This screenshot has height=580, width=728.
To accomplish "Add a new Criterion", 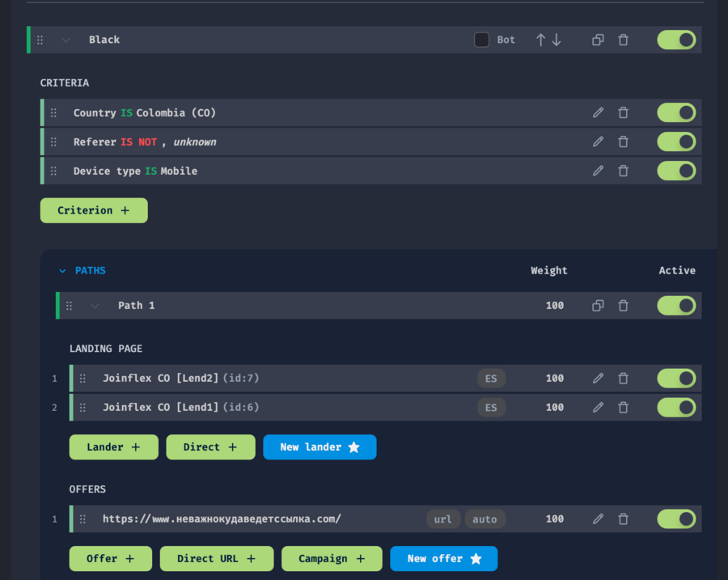I will (94, 210).
